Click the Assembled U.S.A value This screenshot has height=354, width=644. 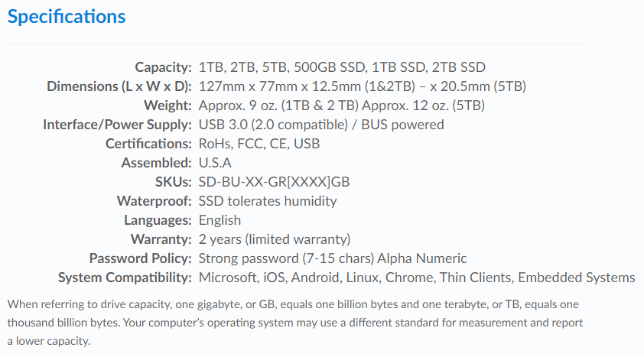tap(215, 163)
